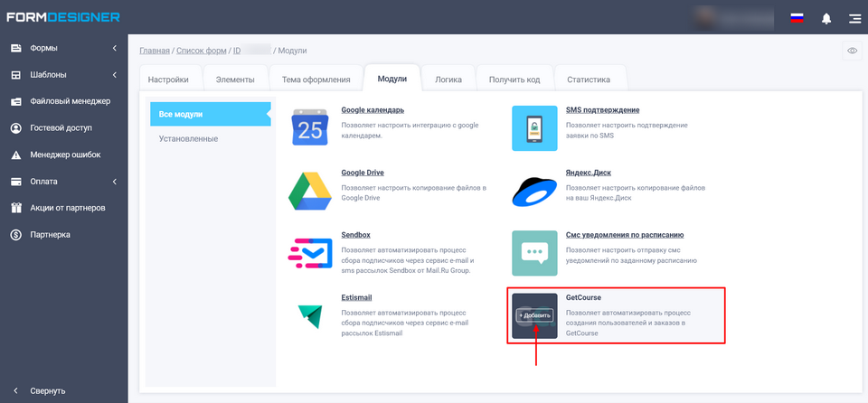Open the SMS подтверждение title link

tap(603, 109)
